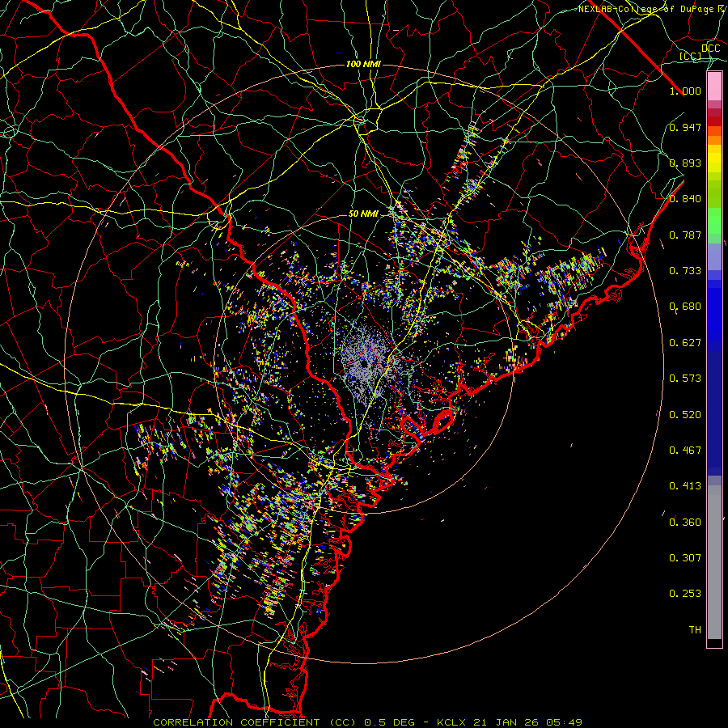Click the 0.520 scale value

[685, 415]
